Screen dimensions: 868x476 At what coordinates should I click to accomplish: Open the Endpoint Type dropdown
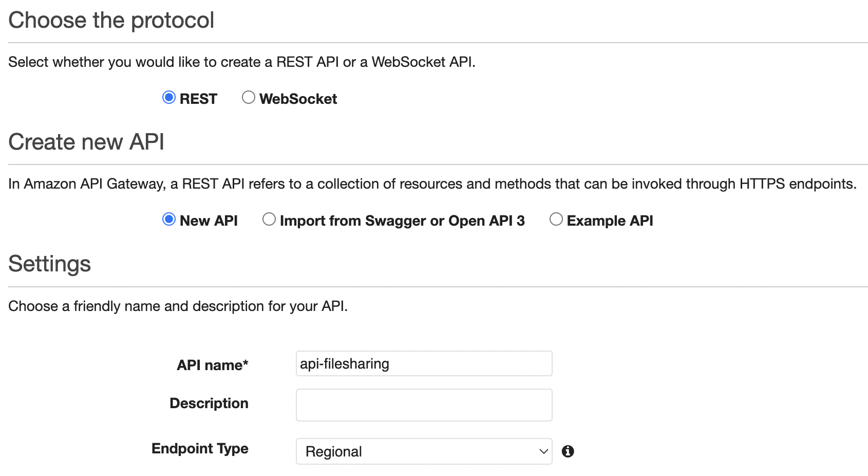pyautogui.click(x=424, y=451)
